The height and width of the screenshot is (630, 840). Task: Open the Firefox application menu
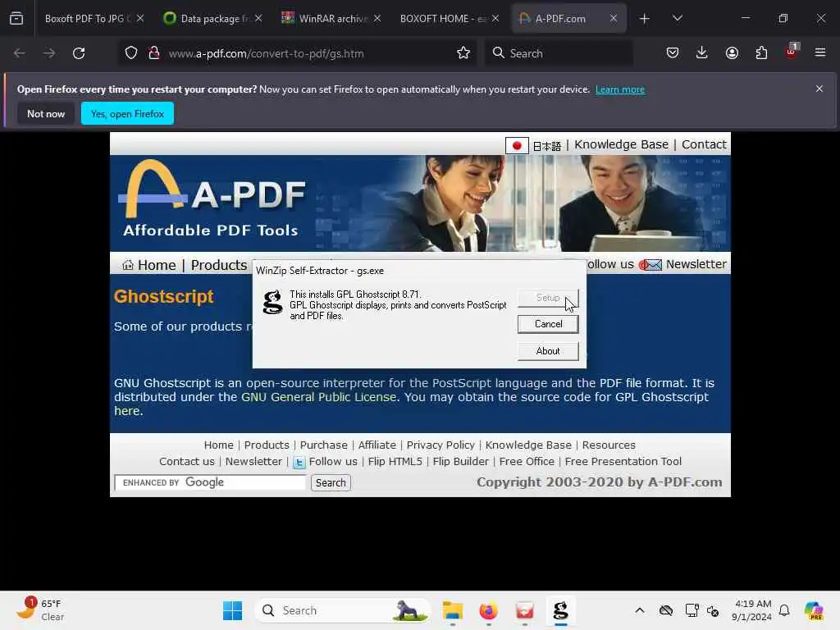[819, 52]
